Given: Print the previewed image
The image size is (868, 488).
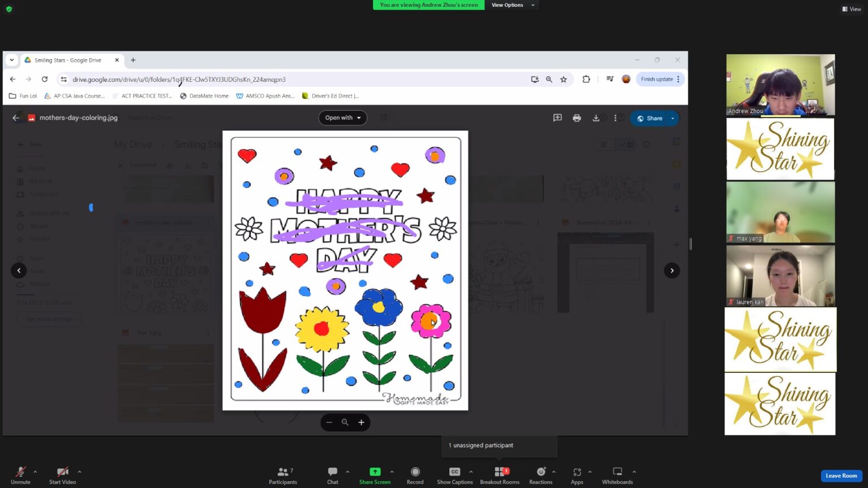Looking at the screenshot, I should pyautogui.click(x=576, y=118).
